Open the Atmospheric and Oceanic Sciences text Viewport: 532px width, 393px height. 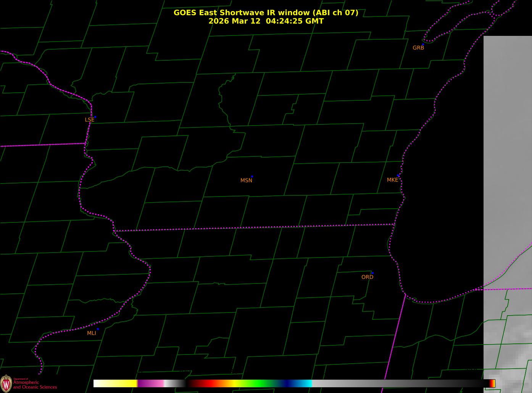click(35, 385)
